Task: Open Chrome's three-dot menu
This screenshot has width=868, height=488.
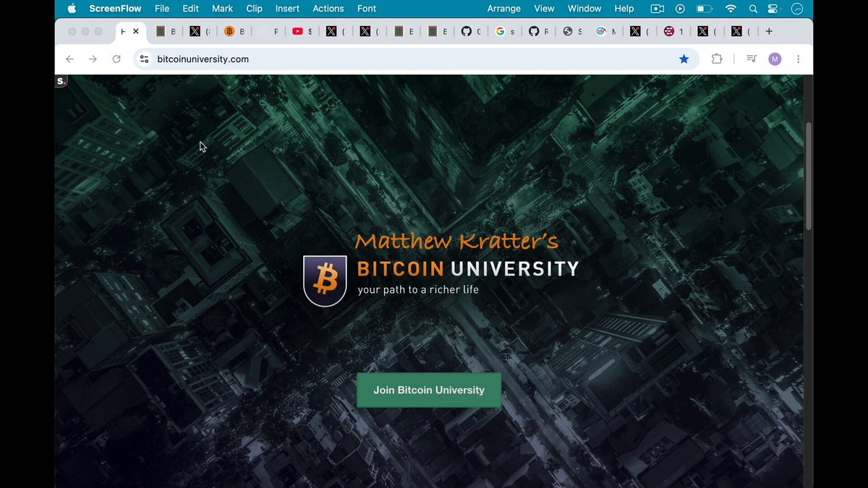Action: pos(798,59)
